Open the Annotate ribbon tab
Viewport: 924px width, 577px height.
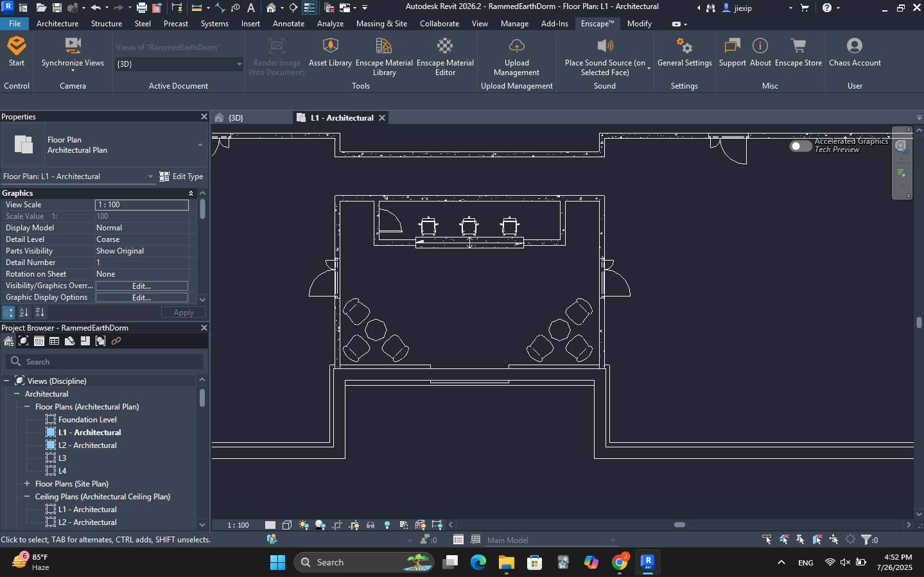click(x=288, y=24)
